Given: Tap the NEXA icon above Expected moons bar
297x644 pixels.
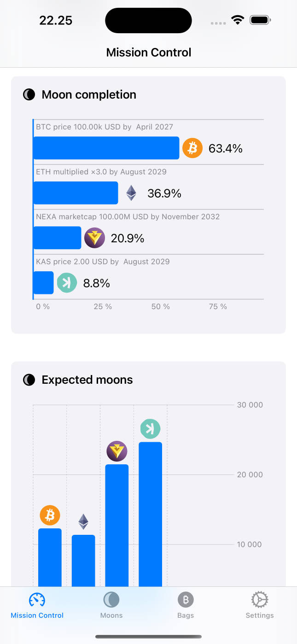Looking at the screenshot, I should pos(117,451).
